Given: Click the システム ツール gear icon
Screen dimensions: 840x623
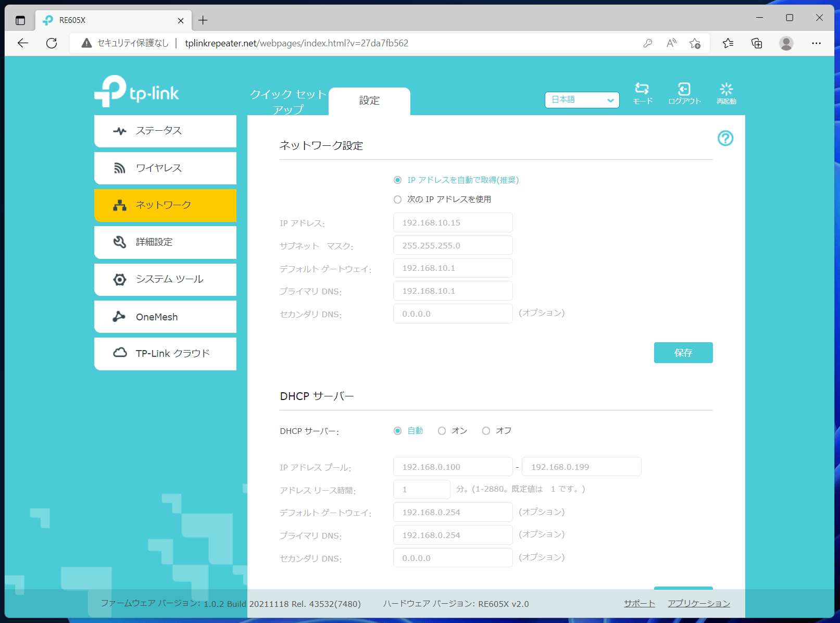Looking at the screenshot, I should (x=120, y=280).
